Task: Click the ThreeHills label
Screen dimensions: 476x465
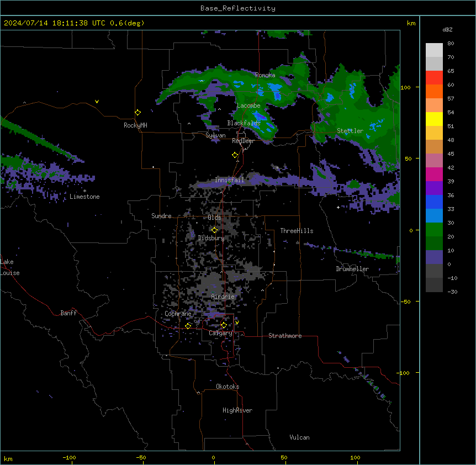Action: [x=297, y=231]
